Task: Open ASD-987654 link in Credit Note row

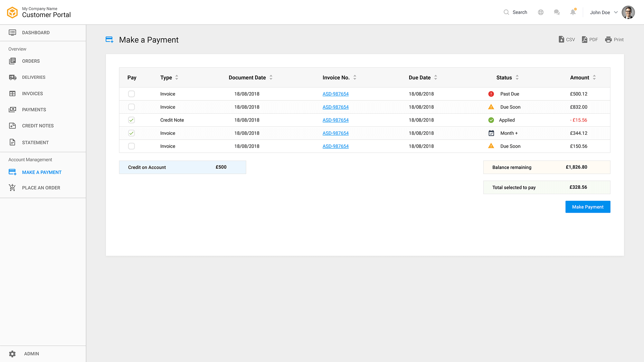Action: [x=336, y=120]
